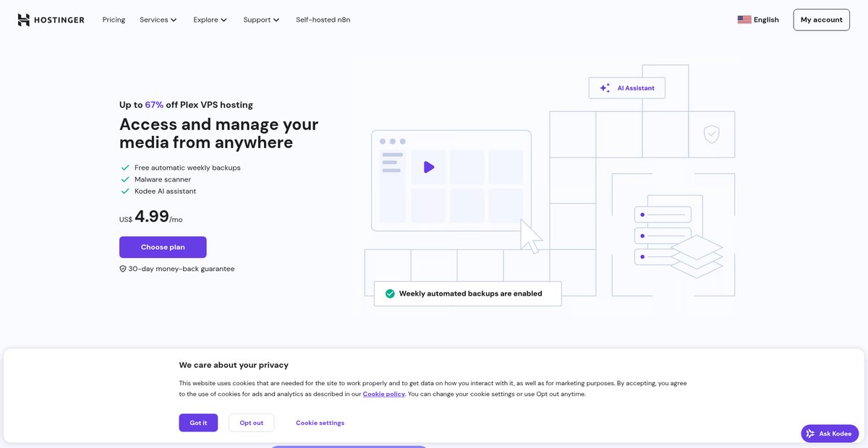This screenshot has width=868, height=448.
Task: Click Free automatic weekly backups text
Action: (x=187, y=168)
